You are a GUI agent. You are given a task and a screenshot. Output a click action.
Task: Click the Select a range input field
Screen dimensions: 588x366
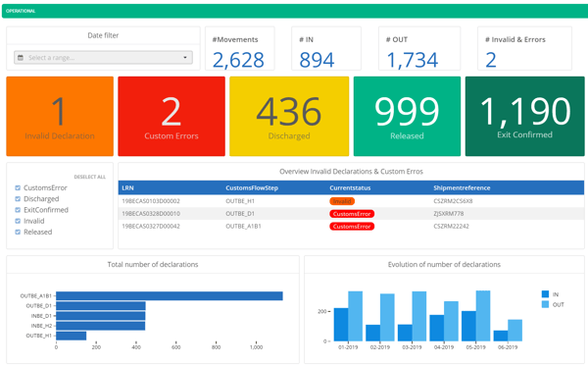coord(103,58)
